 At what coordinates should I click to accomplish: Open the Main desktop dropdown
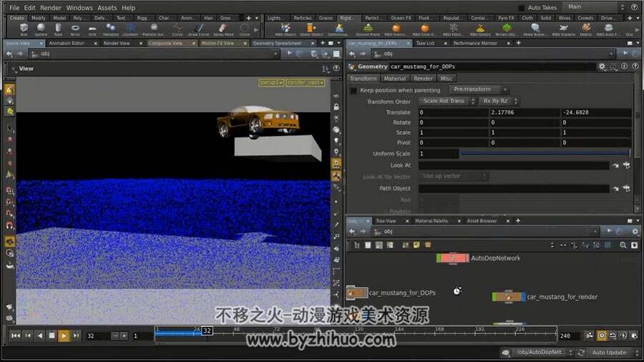click(595, 7)
